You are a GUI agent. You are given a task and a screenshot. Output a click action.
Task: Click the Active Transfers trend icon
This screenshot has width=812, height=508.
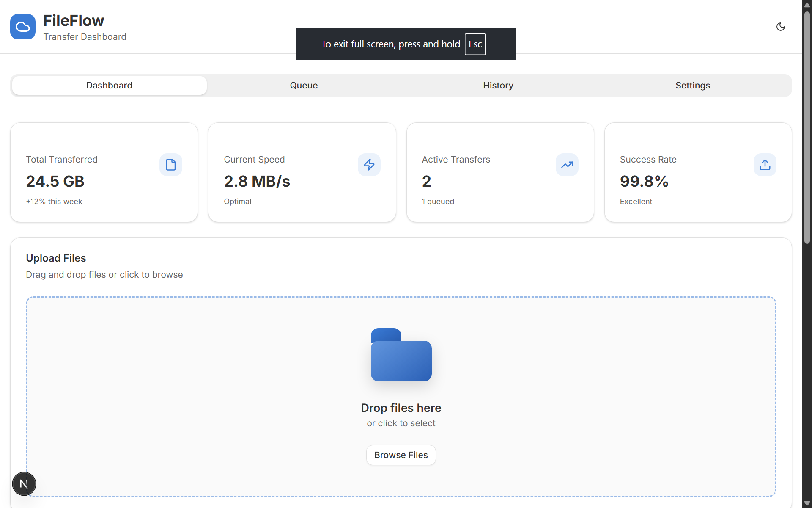pyautogui.click(x=567, y=165)
